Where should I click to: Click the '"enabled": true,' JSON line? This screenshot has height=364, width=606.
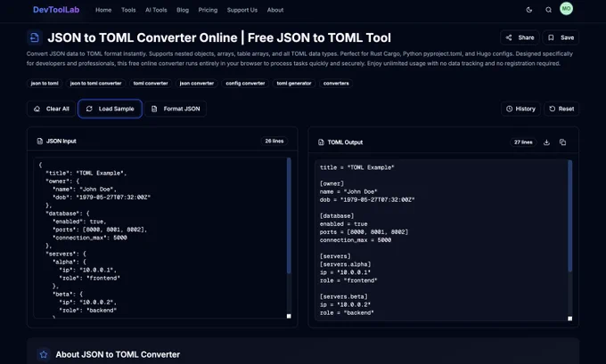click(x=79, y=222)
